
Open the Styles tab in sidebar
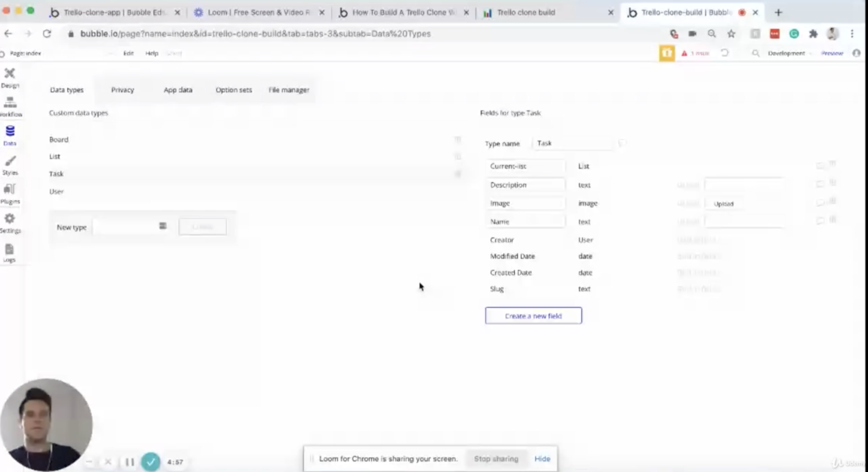[x=10, y=165]
